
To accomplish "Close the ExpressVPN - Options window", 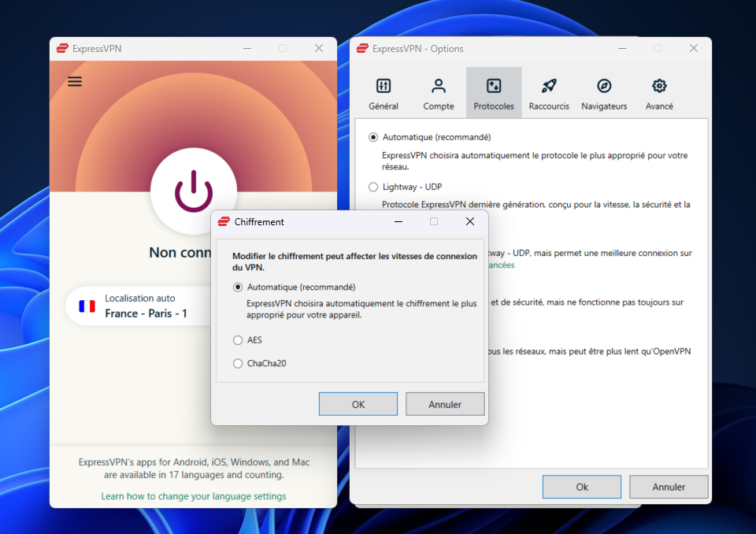I will click(x=693, y=48).
